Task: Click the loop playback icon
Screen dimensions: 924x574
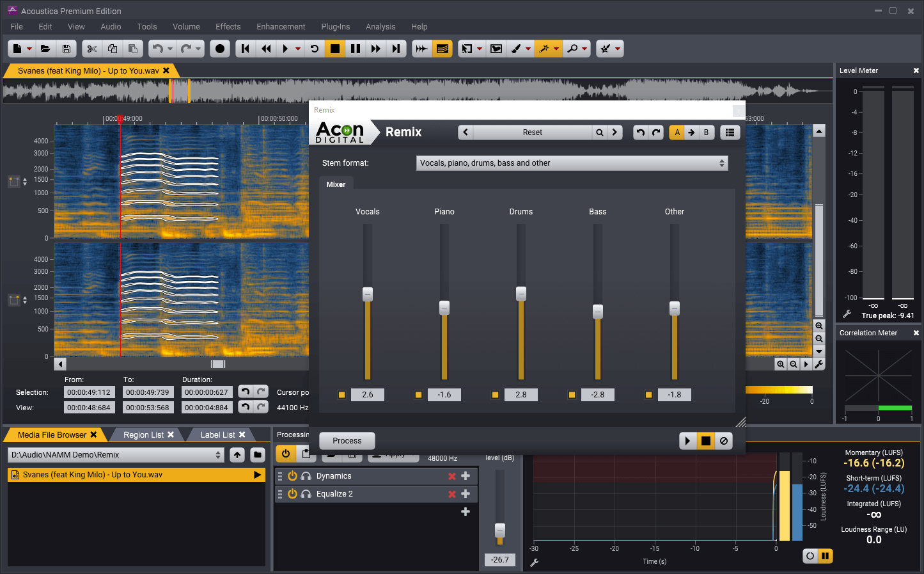Action: click(x=314, y=49)
